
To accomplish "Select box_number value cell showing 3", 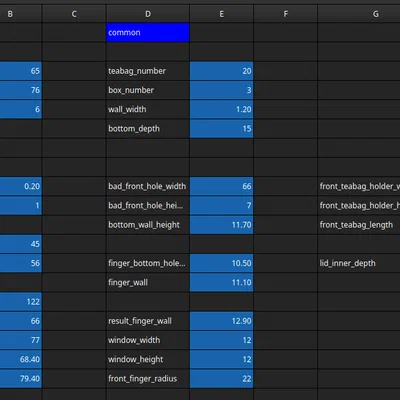I will (x=221, y=90).
